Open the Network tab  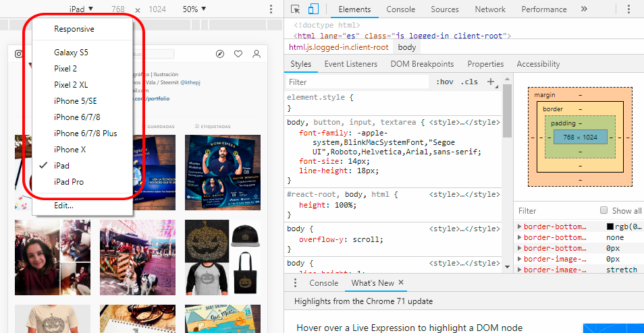490,9
